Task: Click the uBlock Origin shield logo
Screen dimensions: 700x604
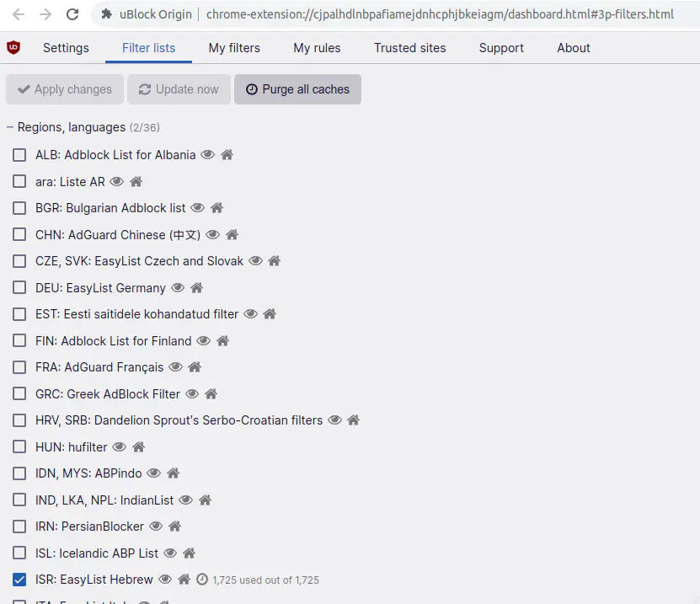Action: coord(13,48)
